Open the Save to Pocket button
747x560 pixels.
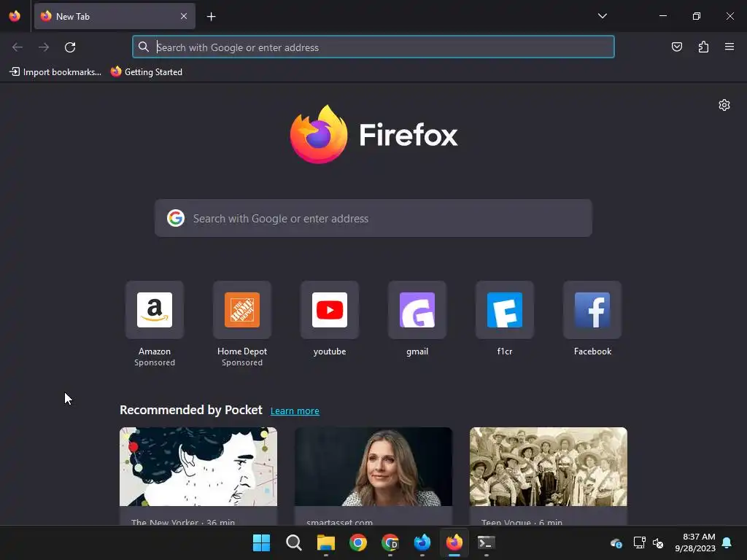pos(676,47)
